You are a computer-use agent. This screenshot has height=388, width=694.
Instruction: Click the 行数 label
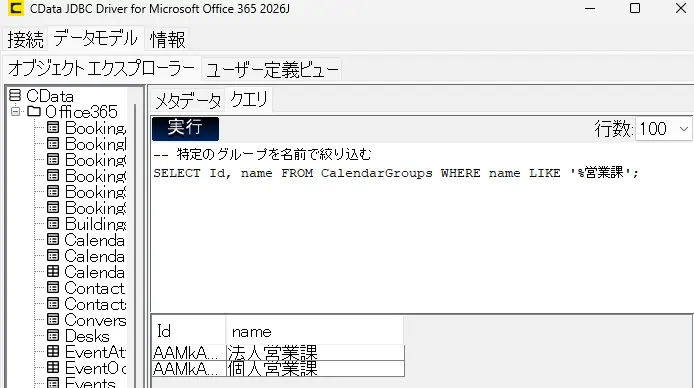coord(613,129)
